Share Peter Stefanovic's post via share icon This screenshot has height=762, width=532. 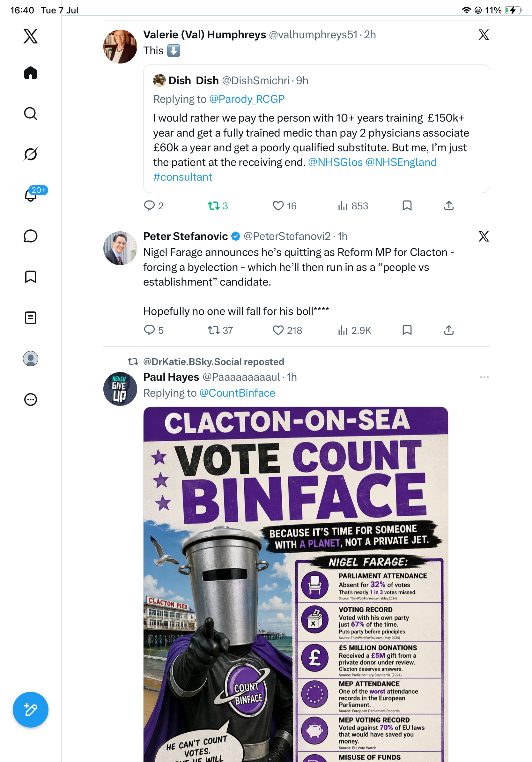click(x=448, y=330)
